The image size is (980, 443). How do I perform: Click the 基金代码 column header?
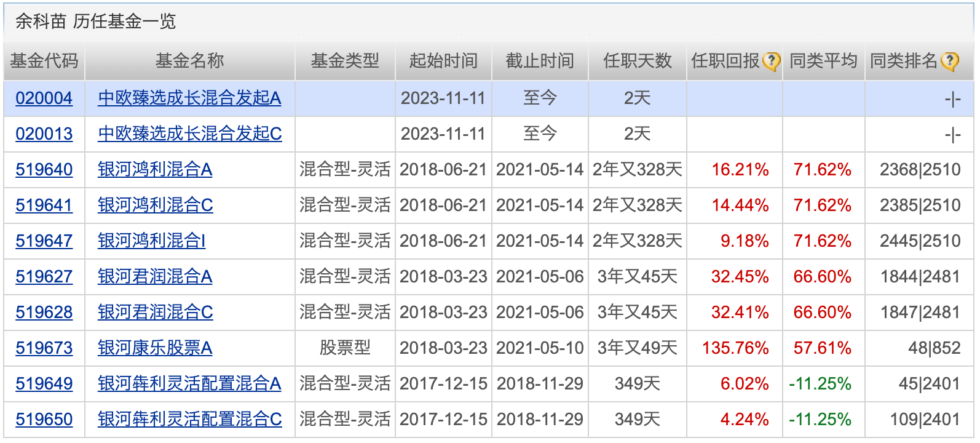coord(44,61)
